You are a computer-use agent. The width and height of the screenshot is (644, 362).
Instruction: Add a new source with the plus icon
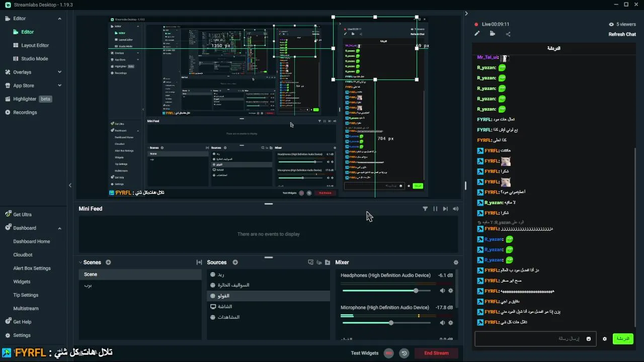point(235,262)
